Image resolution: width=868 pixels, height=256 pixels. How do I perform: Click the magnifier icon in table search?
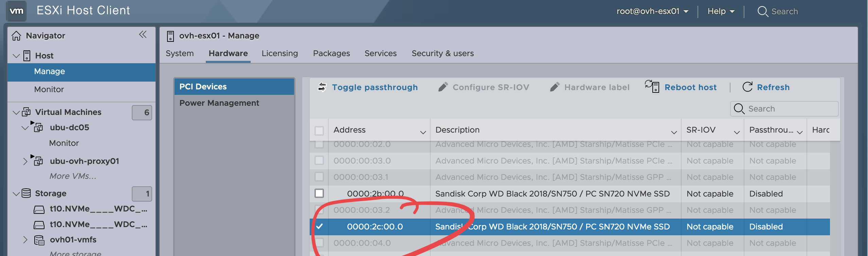(739, 109)
